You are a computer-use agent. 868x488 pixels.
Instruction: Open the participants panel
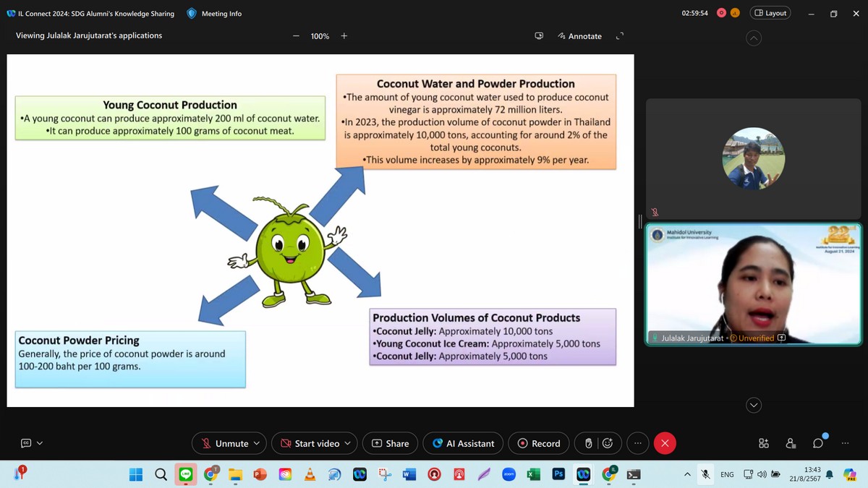(x=791, y=443)
